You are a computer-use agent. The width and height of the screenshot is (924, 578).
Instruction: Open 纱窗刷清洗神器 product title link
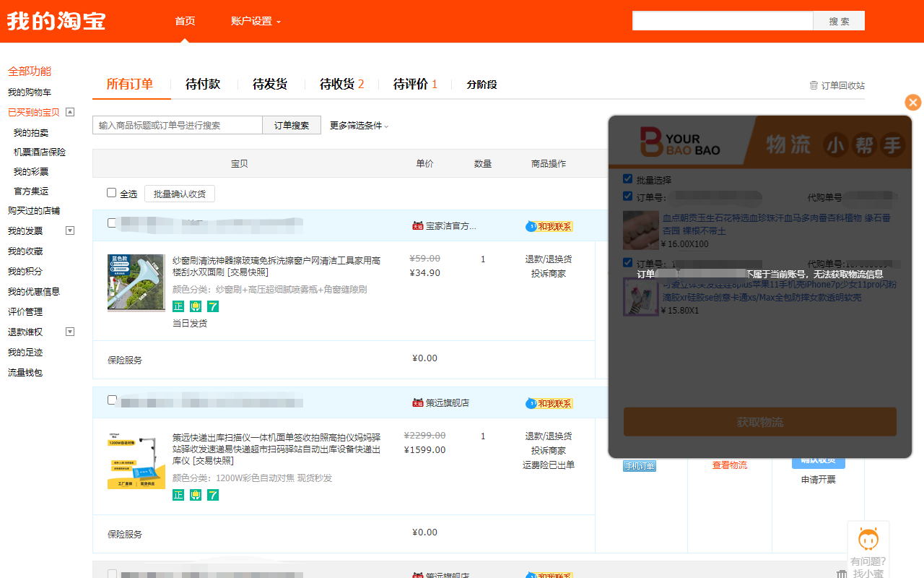(x=276, y=266)
